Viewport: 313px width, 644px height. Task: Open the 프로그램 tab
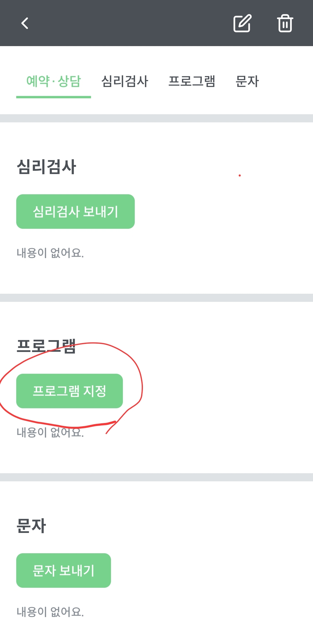tap(192, 81)
